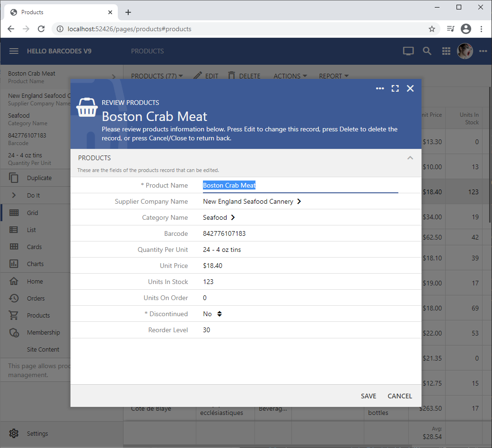Switch to Charts view in sidebar
Image resolution: width=492 pixels, height=448 pixels.
tap(35, 264)
